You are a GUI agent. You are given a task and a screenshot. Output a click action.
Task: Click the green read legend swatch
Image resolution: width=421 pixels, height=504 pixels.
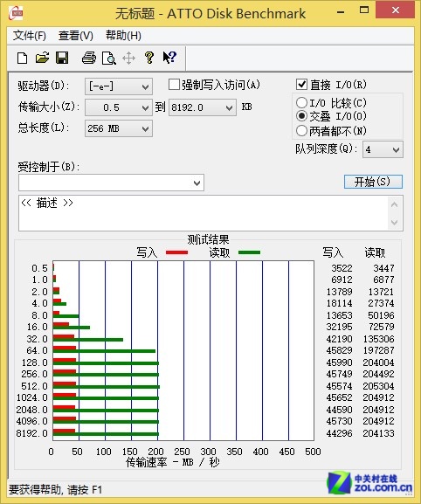(250, 252)
